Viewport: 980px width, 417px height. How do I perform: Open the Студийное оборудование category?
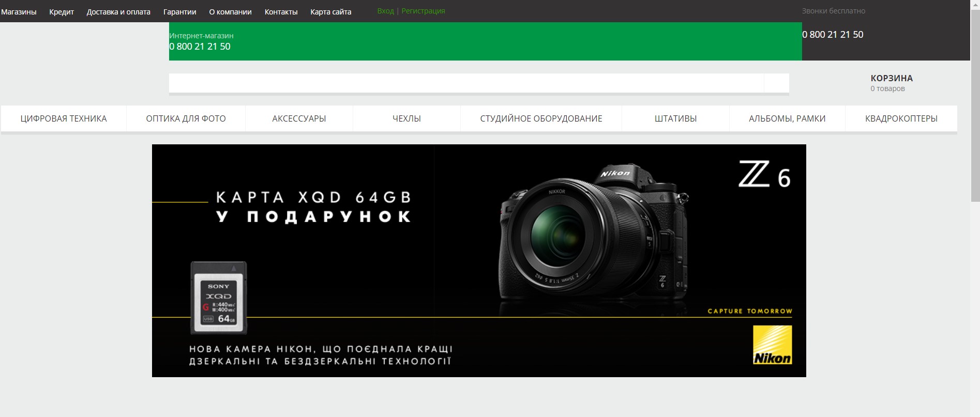tap(541, 118)
